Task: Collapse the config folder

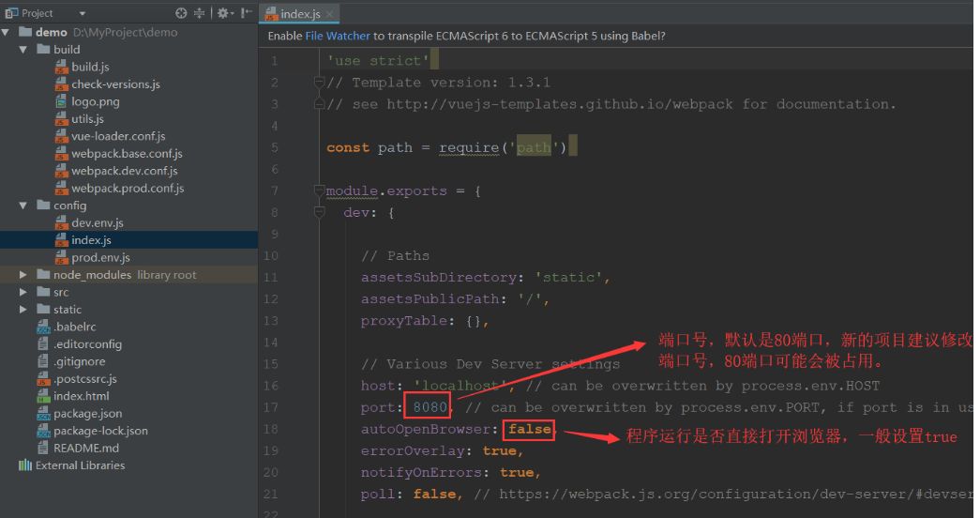Action: pyautogui.click(x=23, y=206)
